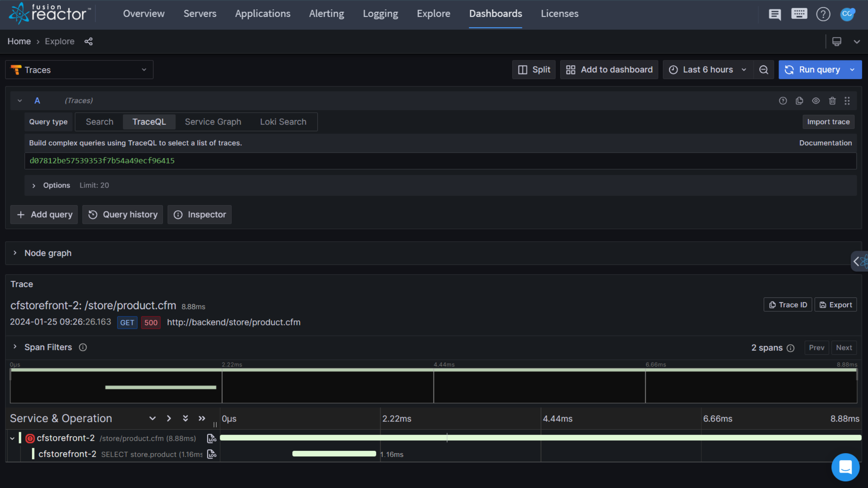Toggle query A visibility eye icon

click(816, 101)
